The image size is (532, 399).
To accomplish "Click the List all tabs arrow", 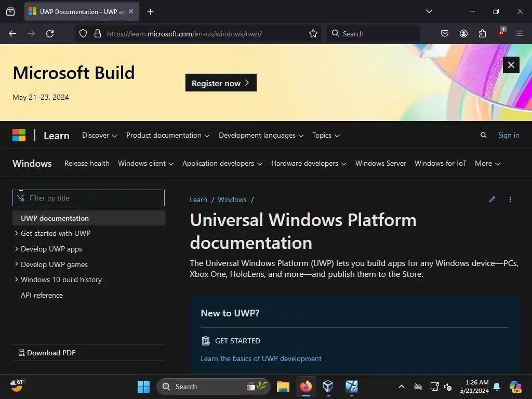I will 429,11.
